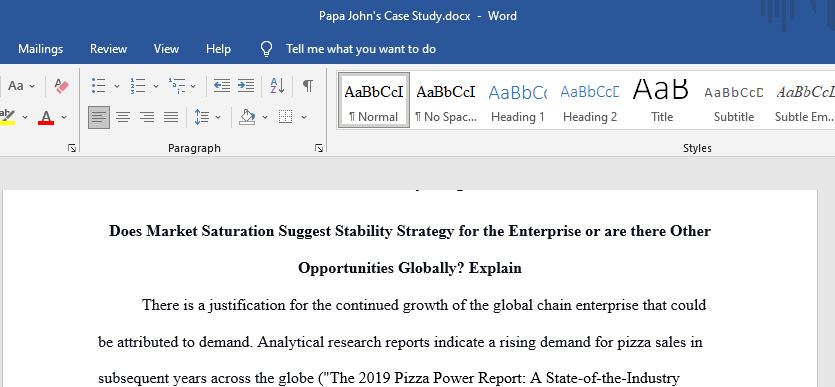Click the Bullets list icon

click(99, 86)
